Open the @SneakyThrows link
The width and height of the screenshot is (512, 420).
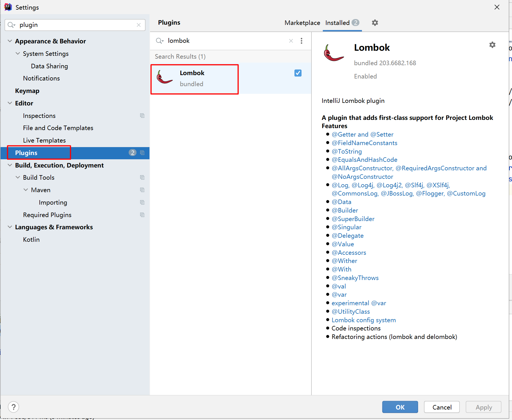tap(355, 278)
